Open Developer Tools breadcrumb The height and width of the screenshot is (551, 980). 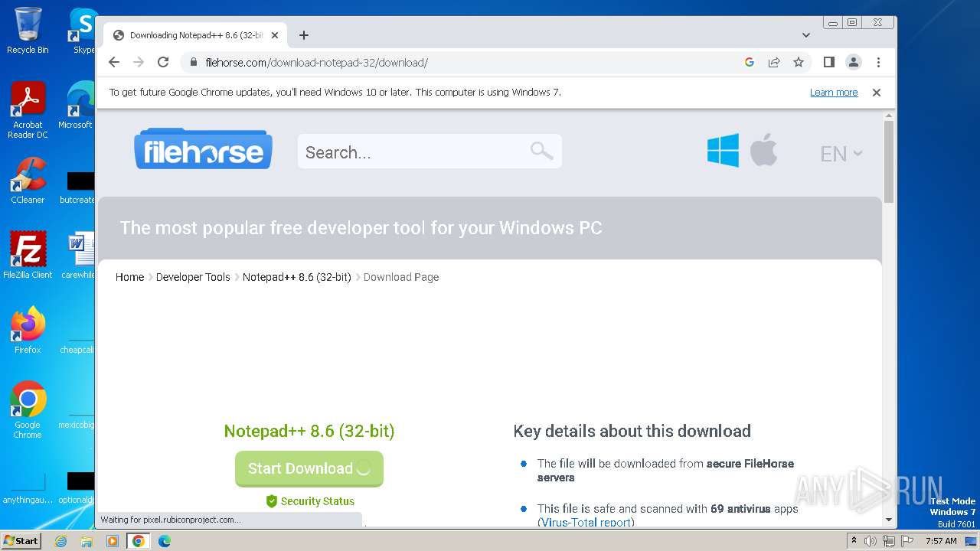193,277
